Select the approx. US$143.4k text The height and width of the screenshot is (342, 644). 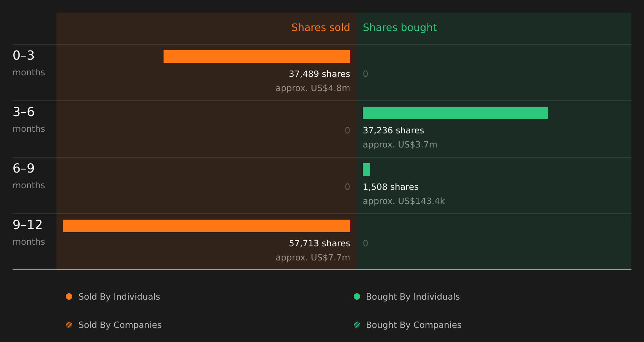pos(404,201)
